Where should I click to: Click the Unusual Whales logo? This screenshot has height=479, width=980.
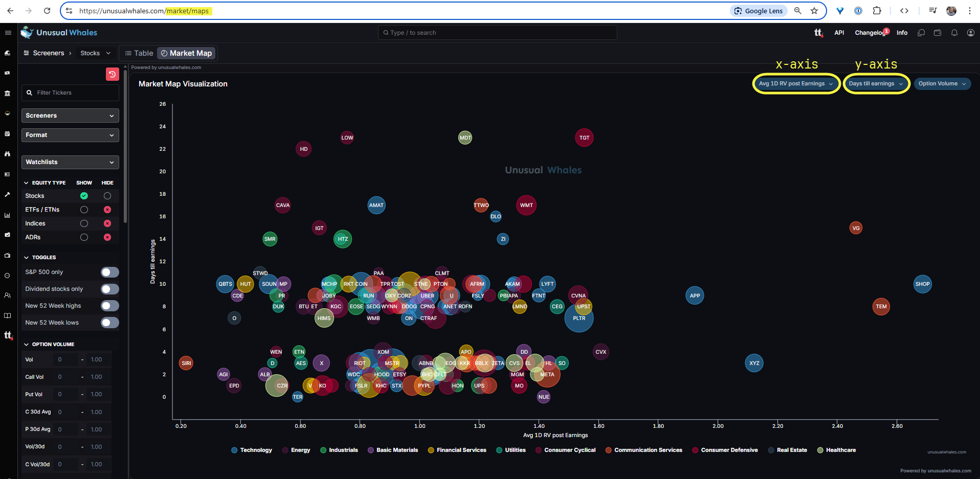59,33
